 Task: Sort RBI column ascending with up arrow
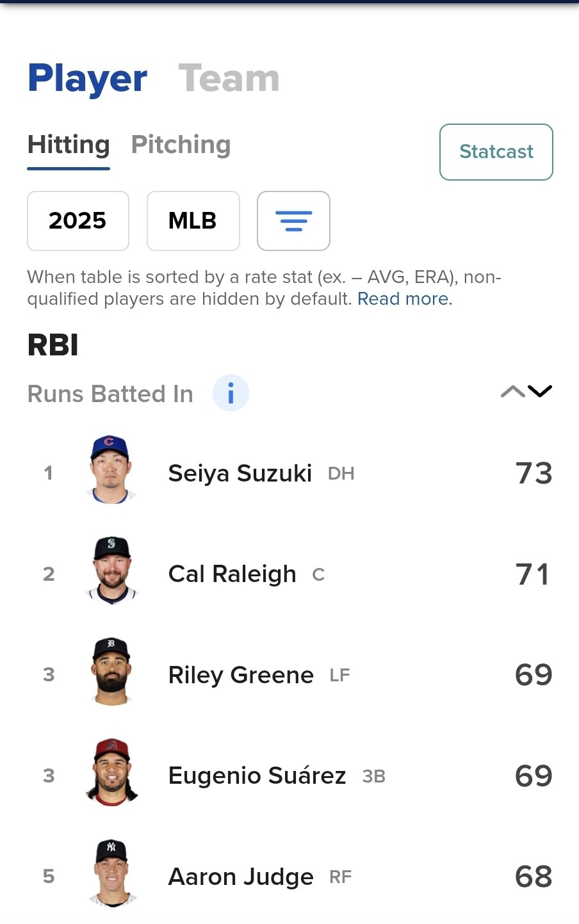pyautogui.click(x=512, y=391)
